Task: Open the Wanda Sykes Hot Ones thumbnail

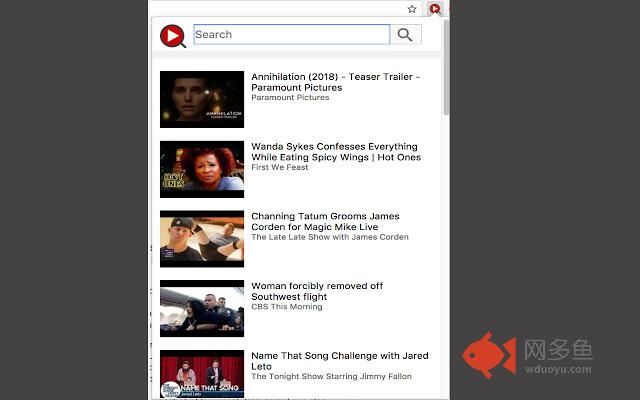Action: point(202,169)
